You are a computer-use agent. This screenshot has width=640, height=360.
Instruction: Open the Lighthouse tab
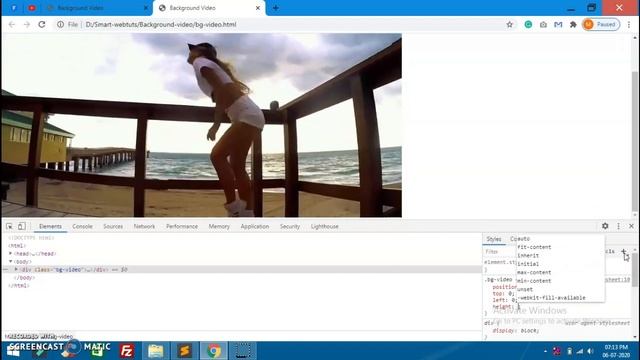[x=324, y=226]
